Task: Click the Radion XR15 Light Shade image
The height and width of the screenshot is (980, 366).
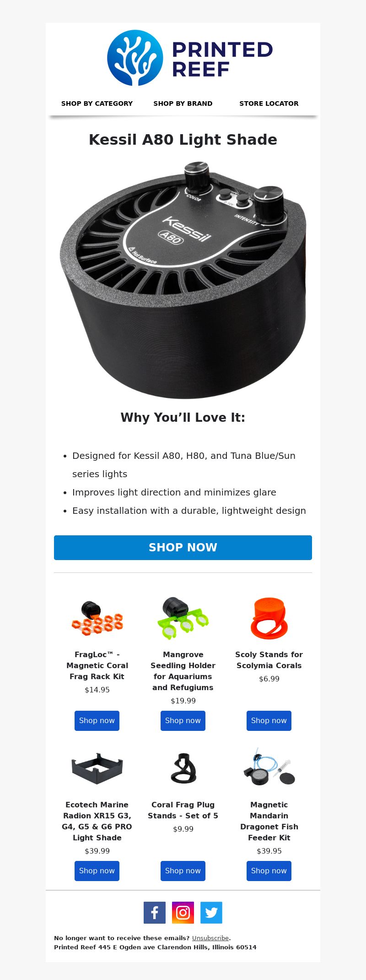Action: pyautogui.click(x=97, y=768)
